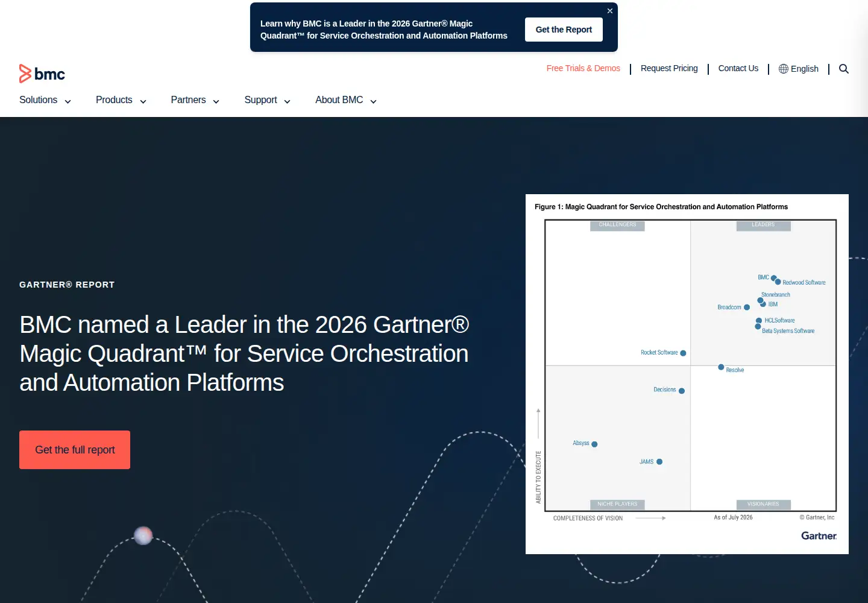
Task: Open the About BMC menu
Action: click(x=339, y=100)
